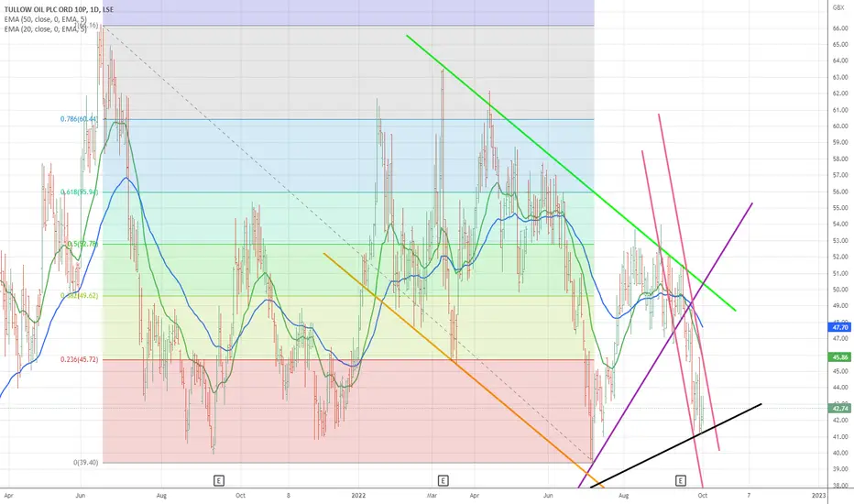Click the GBX currency label
This screenshot has height=504, width=854.
coord(838,7)
